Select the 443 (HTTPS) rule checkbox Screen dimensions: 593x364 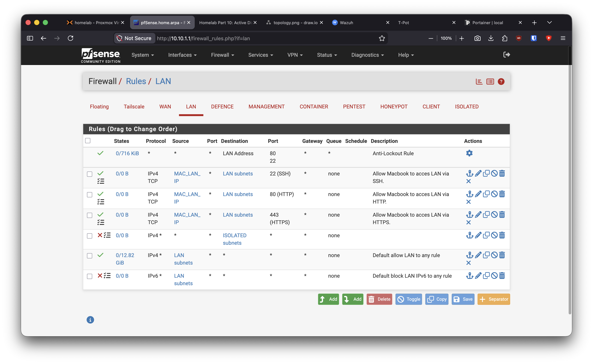[x=89, y=215]
